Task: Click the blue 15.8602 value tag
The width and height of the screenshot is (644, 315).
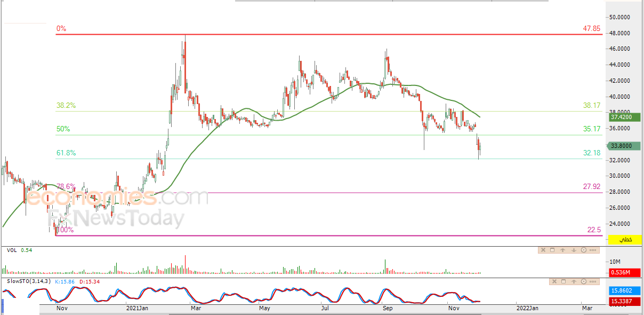Action: pos(624,292)
